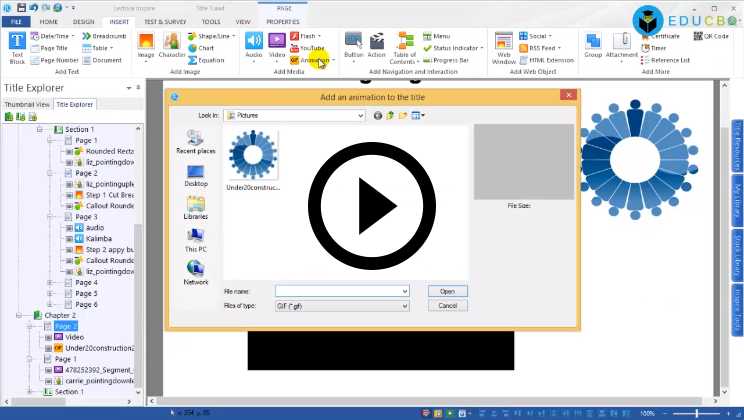Open the Look in folder dropdown
This screenshot has width=744, height=420.
[360, 116]
